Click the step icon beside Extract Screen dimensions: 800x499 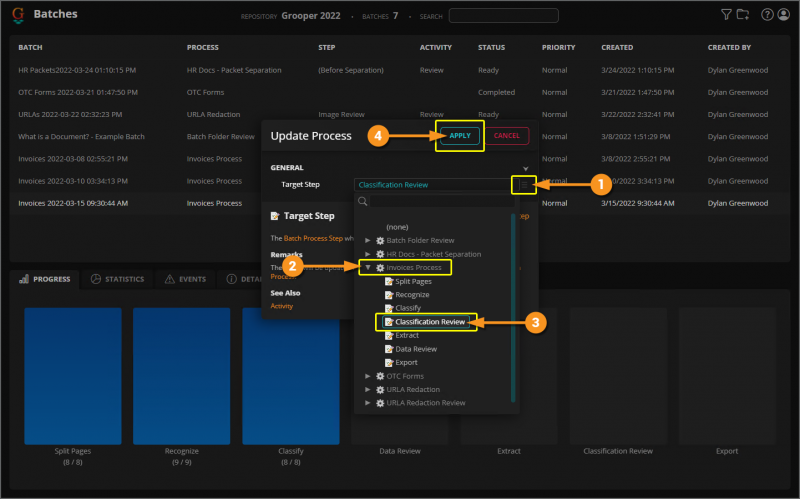click(389, 336)
